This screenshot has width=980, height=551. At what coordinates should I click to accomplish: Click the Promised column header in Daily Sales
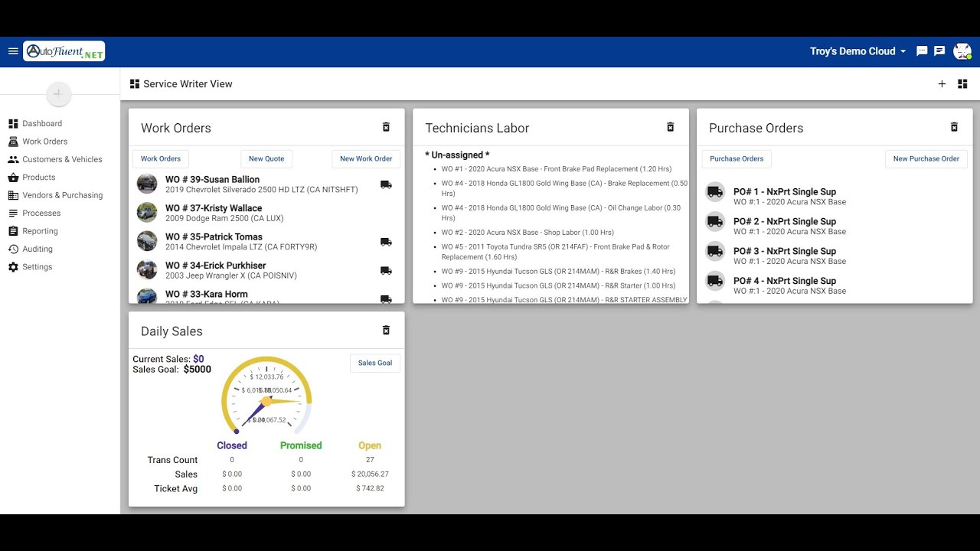point(301,445)
